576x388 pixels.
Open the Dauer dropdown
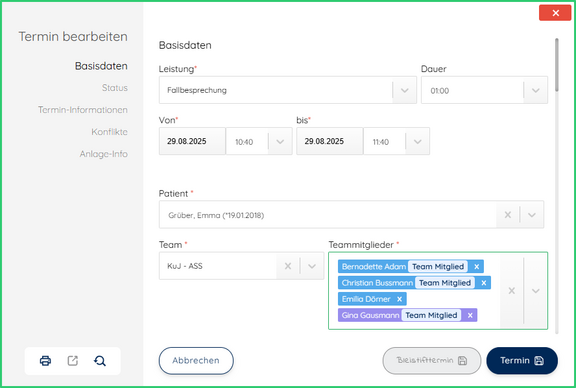[536, 90]
